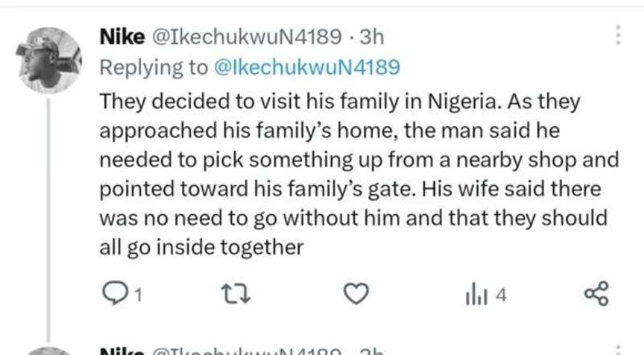Click the display name Nike
The width and height of the screenshot is (644, 355).
(122, 37)
